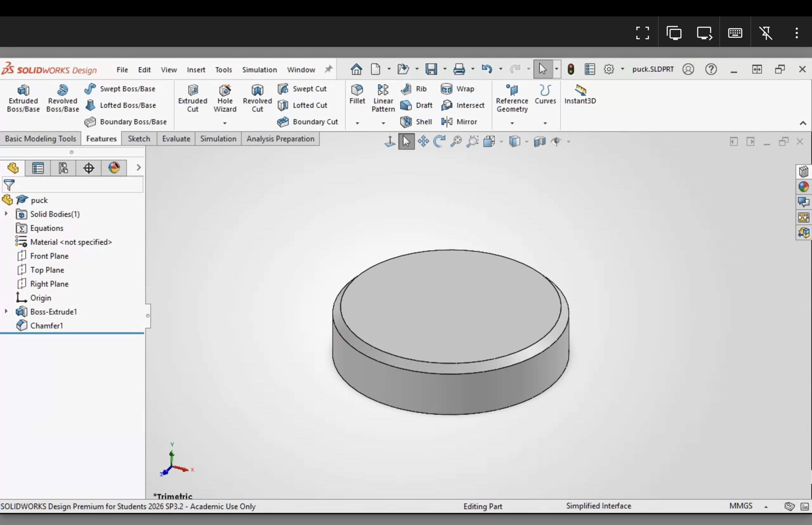Open the Tools menu

click(223, 69)
